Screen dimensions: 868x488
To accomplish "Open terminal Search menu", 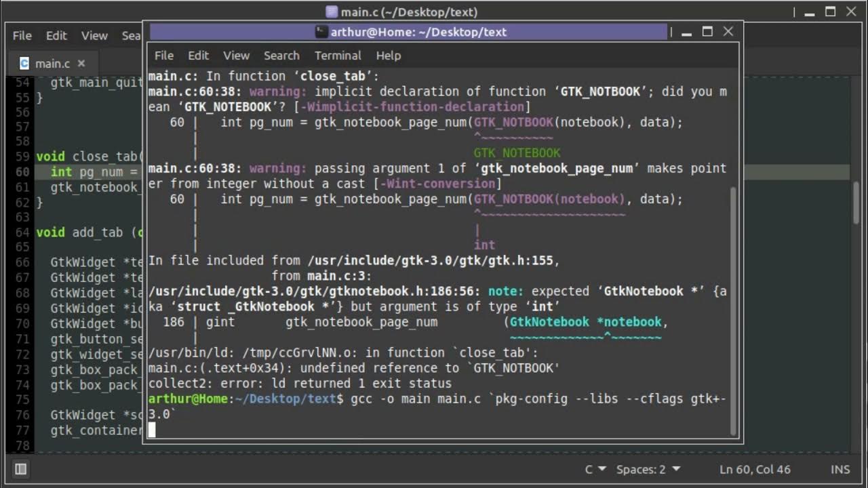I will (281, 56).
